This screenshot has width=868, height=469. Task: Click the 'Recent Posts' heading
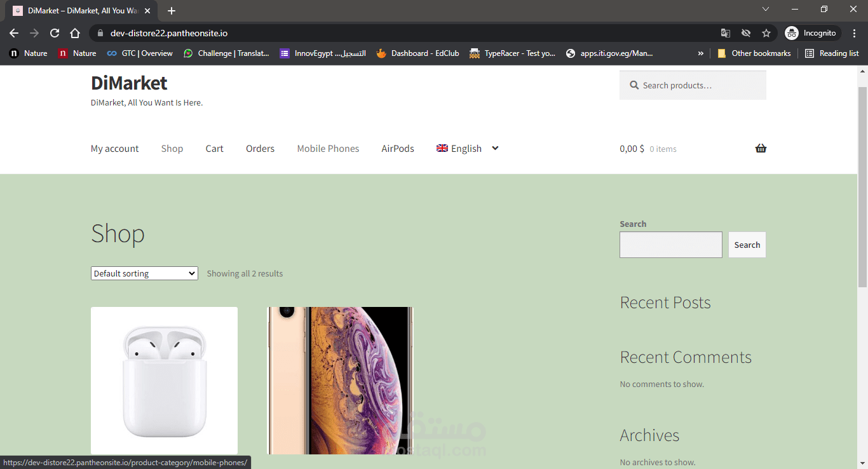pyautogui.click(x=665, y=302)
